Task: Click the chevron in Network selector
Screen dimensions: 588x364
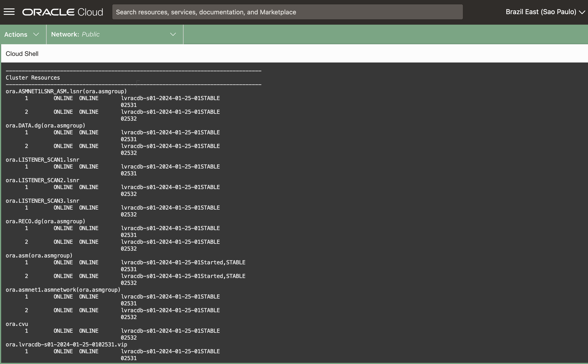Action: (x=173, y=34)
